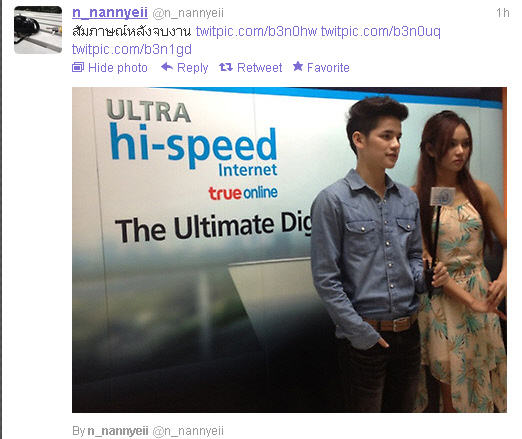Open n_nannyeii profile avatar
Image resolution: width=522 pixels, height=439 pixels.
38,30
